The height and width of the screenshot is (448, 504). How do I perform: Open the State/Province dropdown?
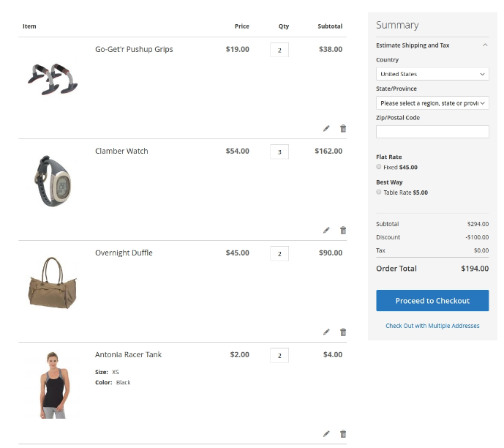click(x=432, y=103)
